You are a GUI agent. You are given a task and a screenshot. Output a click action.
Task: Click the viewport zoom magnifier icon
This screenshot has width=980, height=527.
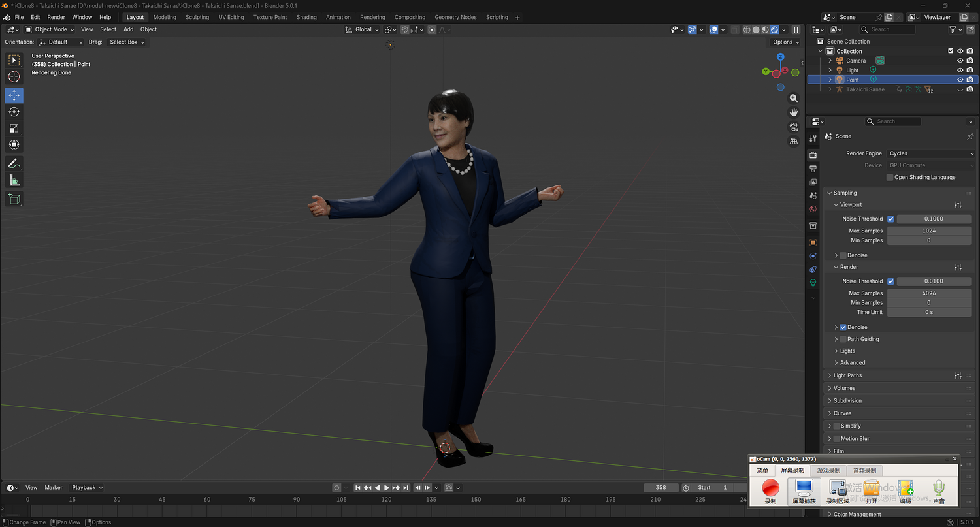[794, 98]
